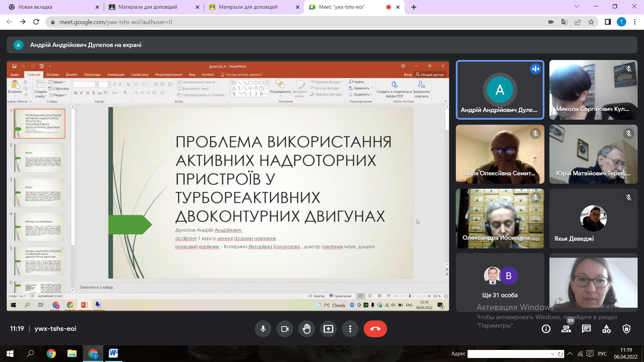This screenshot has height=362, width=644.
Task: Toggle the camera on or off
Action: pyautogui.click(x=285, y=329)
